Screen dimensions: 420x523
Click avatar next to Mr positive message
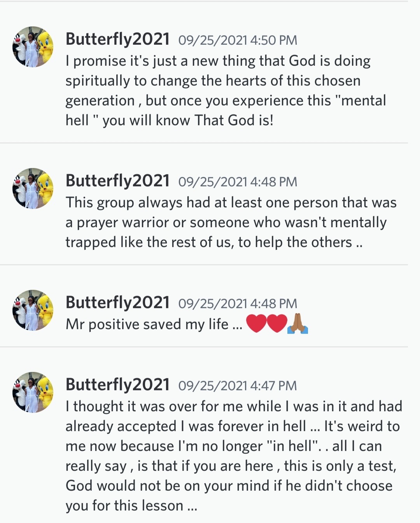pos(33,310)
